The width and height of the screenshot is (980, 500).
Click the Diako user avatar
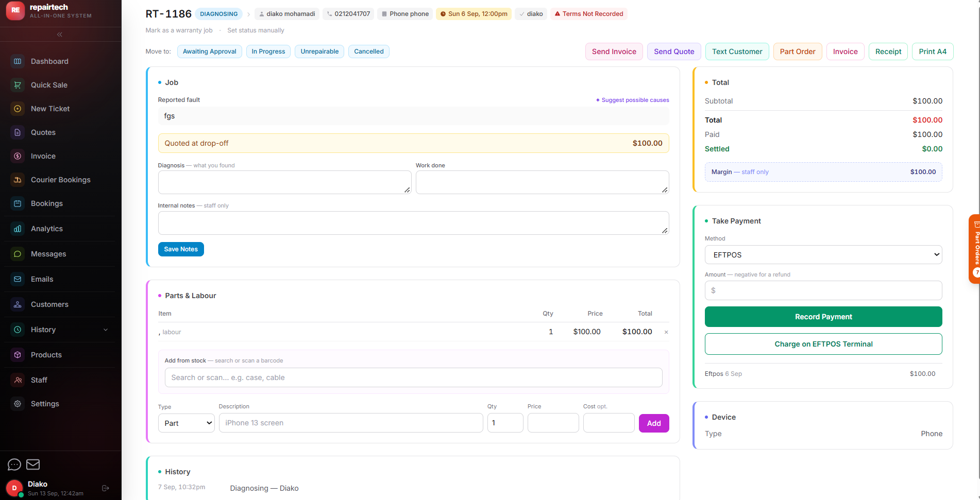coord(14,488)
